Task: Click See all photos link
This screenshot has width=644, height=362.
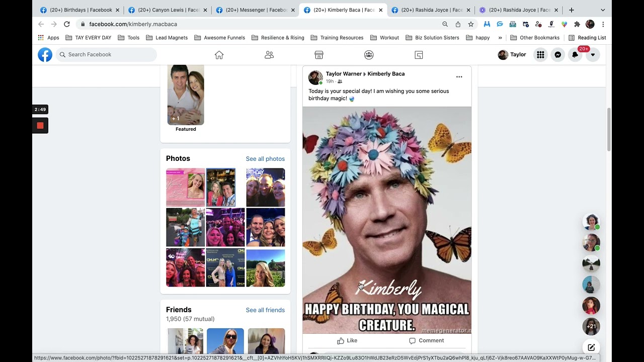Action: (x=265, y=159)
